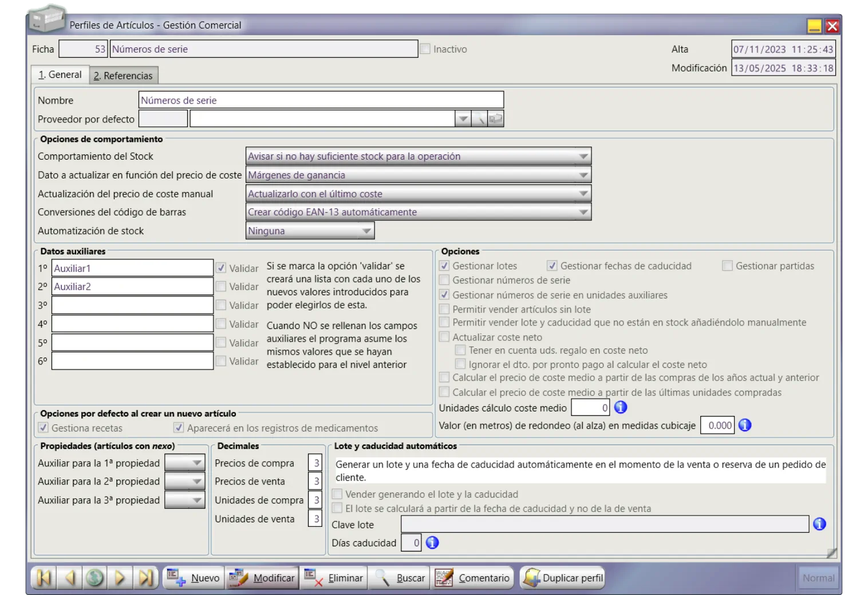Screen dimensions: 868x595
Task: Click the Días caducidad field
Action: click(411, 542)
